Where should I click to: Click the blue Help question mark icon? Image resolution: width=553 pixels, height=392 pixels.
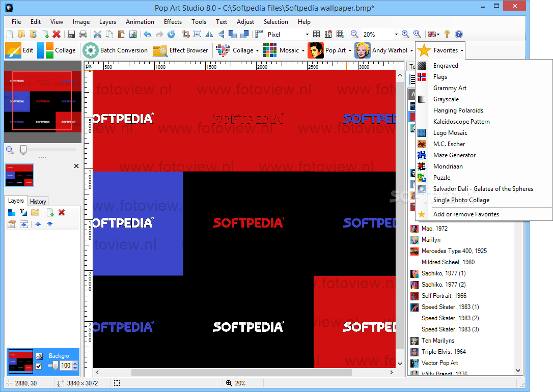pyautogui.click(x=458, y=34)
